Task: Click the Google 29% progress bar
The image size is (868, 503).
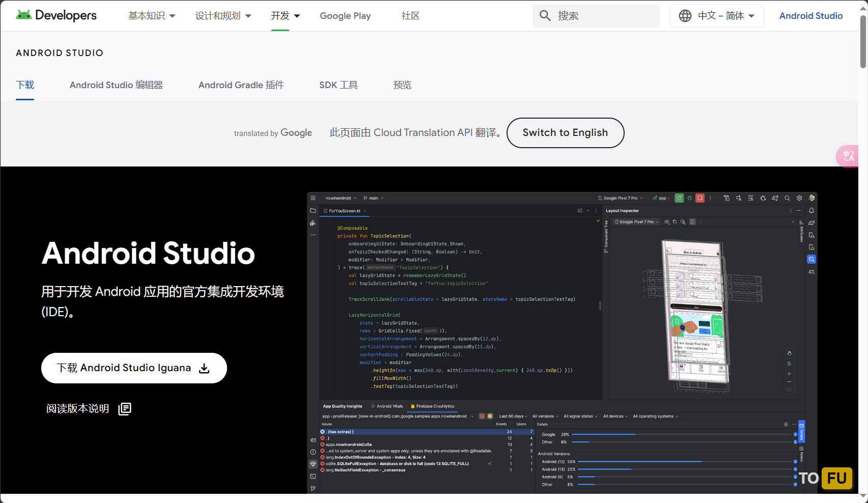Action: tap(682, 434)
